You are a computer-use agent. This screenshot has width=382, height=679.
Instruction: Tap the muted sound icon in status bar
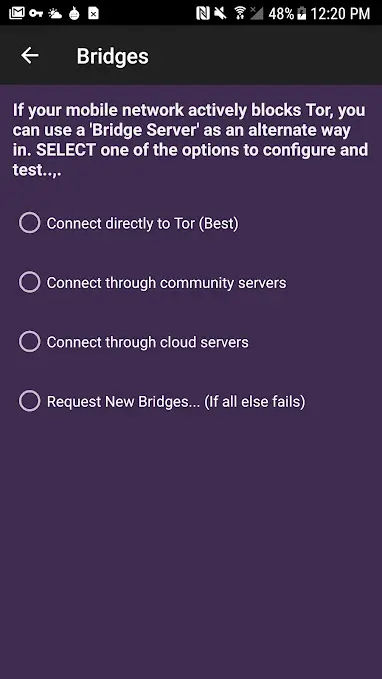220,13
